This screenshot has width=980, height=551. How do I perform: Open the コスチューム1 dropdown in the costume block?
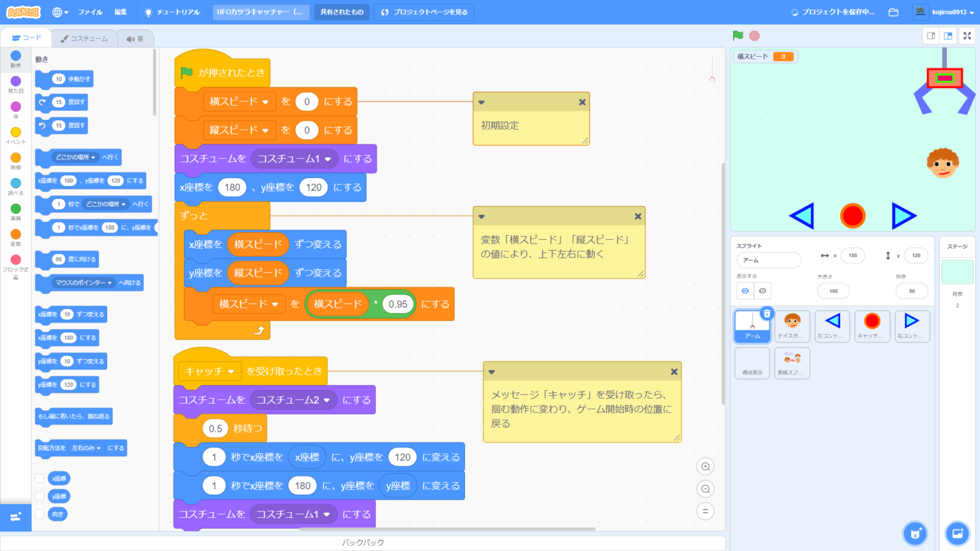coord(295,159)
